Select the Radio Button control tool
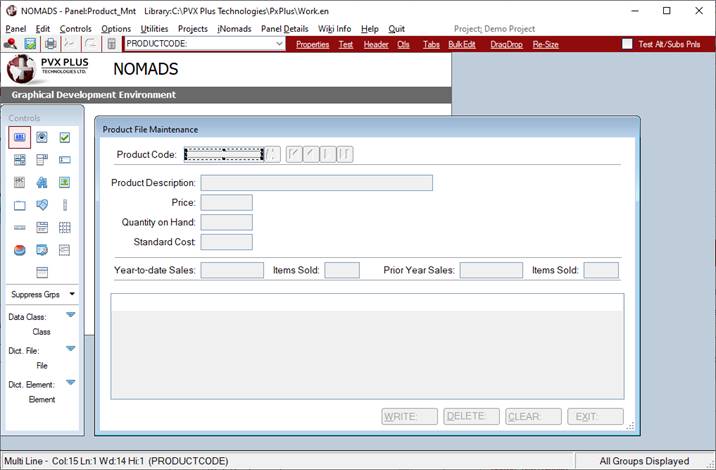Image resolution: width=716 pixels, height=470 pixels. [x=42, y=137]
